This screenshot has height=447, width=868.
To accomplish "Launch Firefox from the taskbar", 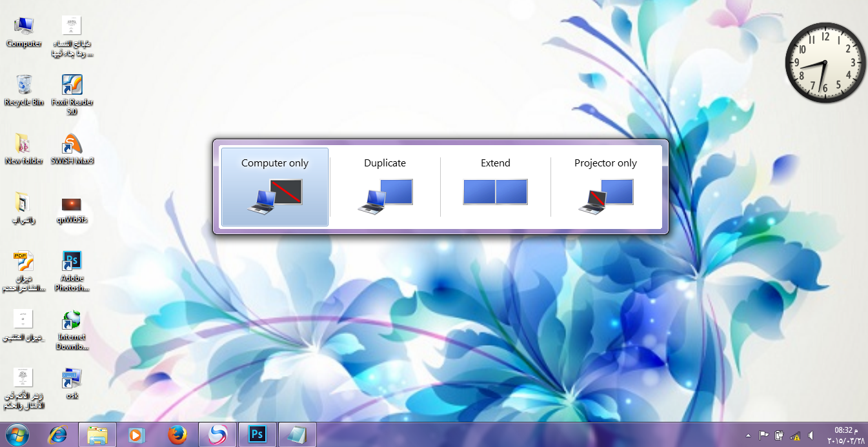I will click(x=177, y=435).
